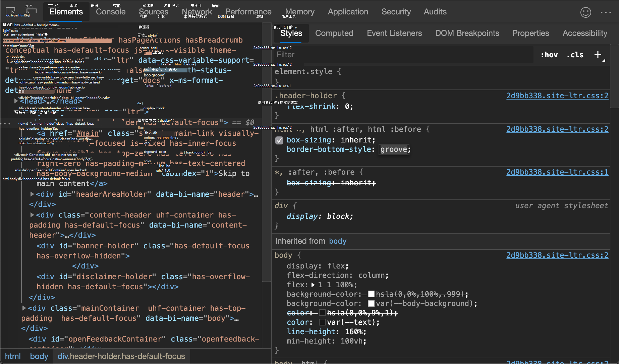Open the Audits tab
Image resolution: width=619 pixels, height=364 pixels.
(x=435, y=12)
